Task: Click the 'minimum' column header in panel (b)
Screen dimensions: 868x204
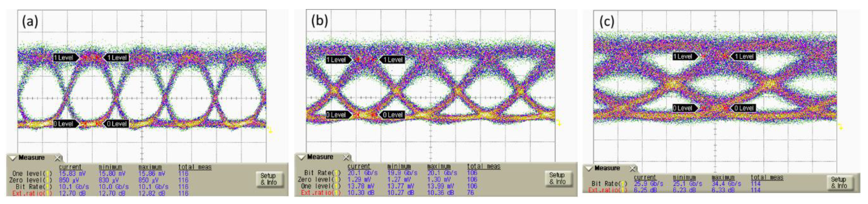Action: [x=399, y=166]
